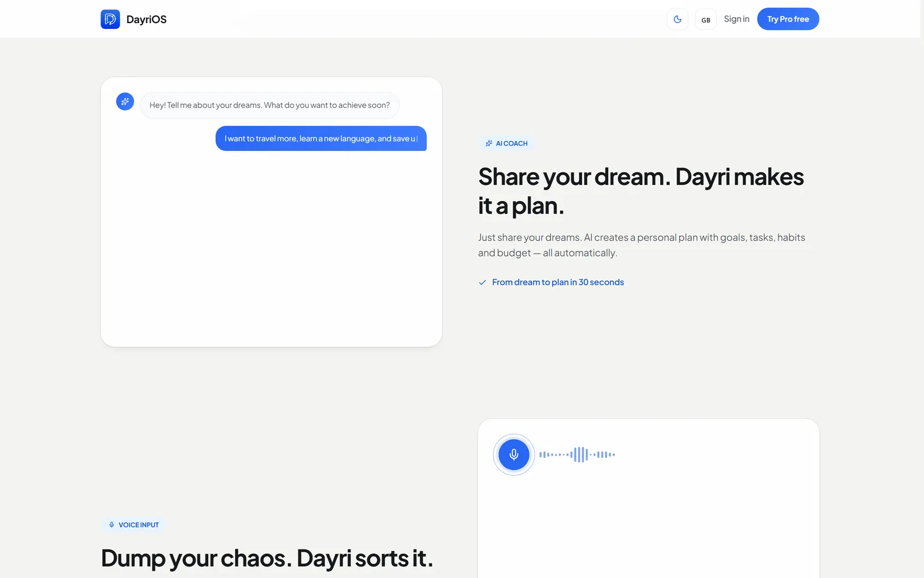Click the Sign in link

[736, 19]
